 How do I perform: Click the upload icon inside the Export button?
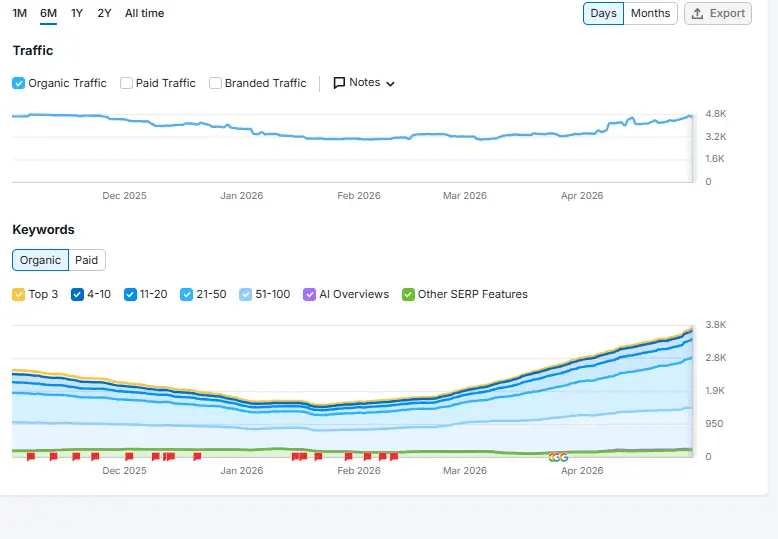tap(697, 13)
